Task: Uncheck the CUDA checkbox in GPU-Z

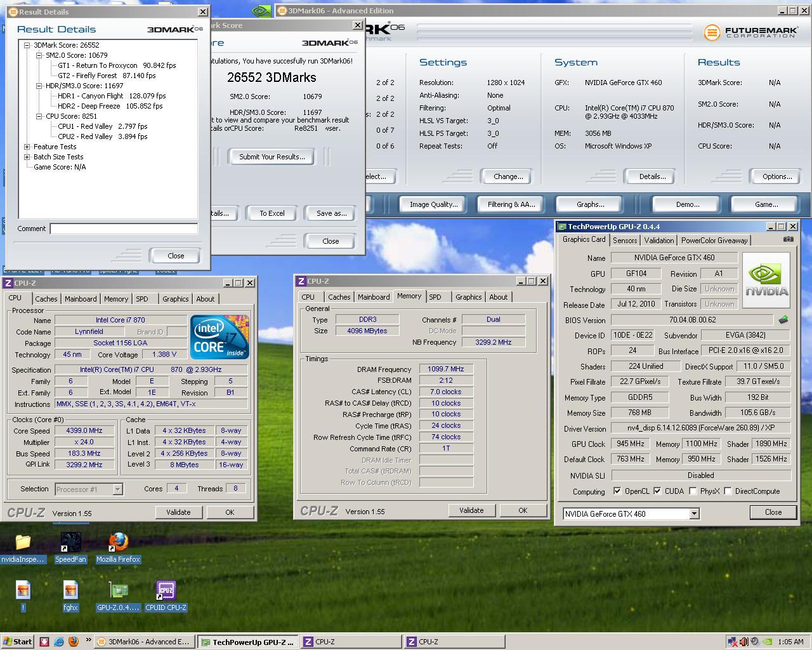Action: click(x=657, y=491)
